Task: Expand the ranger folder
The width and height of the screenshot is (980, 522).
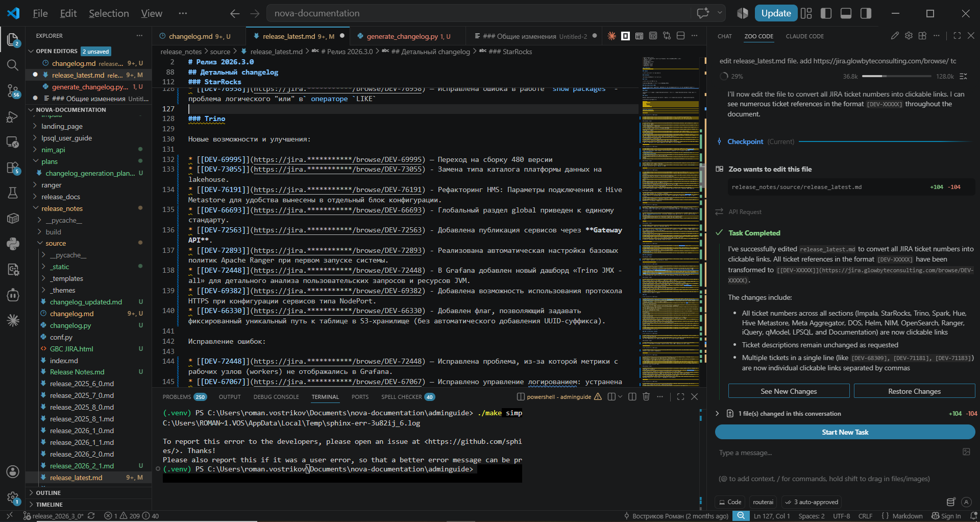Action: tap(51, 185)
